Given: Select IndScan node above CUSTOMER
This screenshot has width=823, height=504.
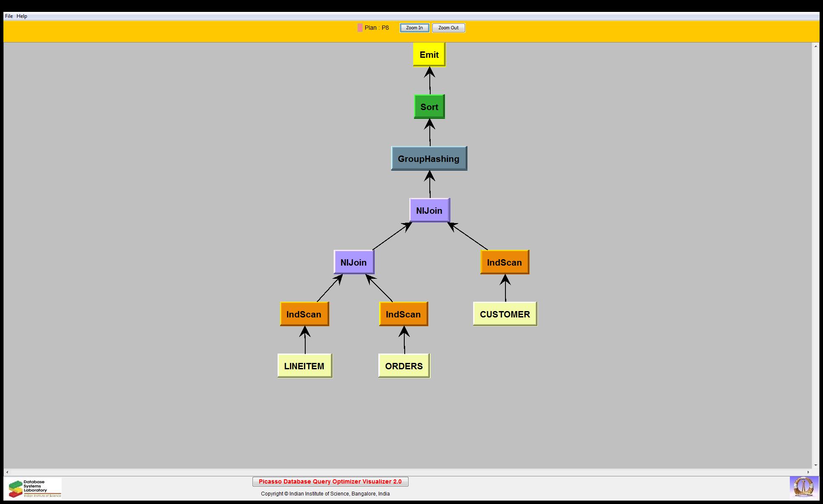Looking at the screenshot, I should 504,262.
